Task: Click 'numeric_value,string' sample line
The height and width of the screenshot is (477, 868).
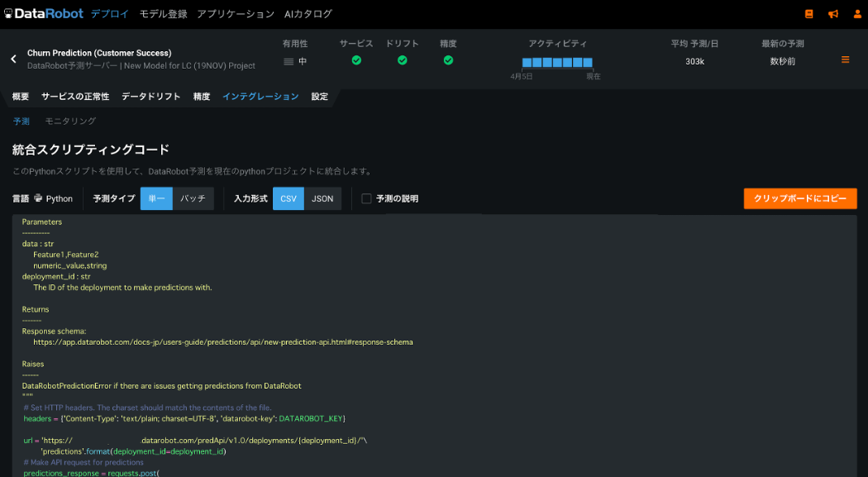Action: tap(69, 265)
